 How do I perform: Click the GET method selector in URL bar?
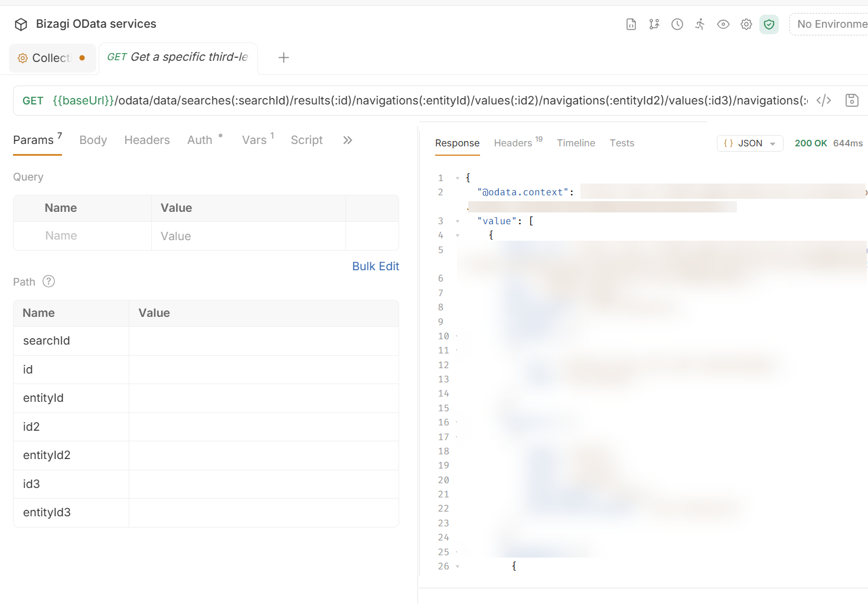[x=33, y=101]
